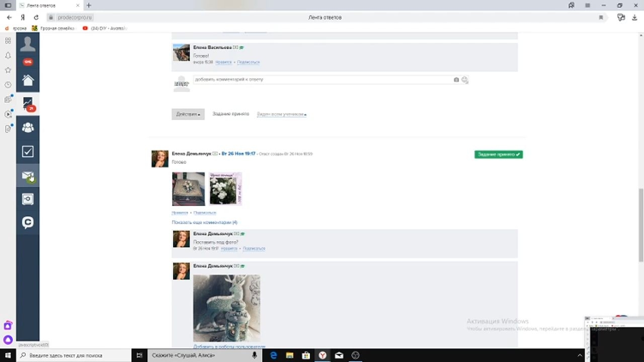This screenshot has height=362, width=644.
Task: Open Елена Васильева's avatar
Action: click(x=181, y=53)
